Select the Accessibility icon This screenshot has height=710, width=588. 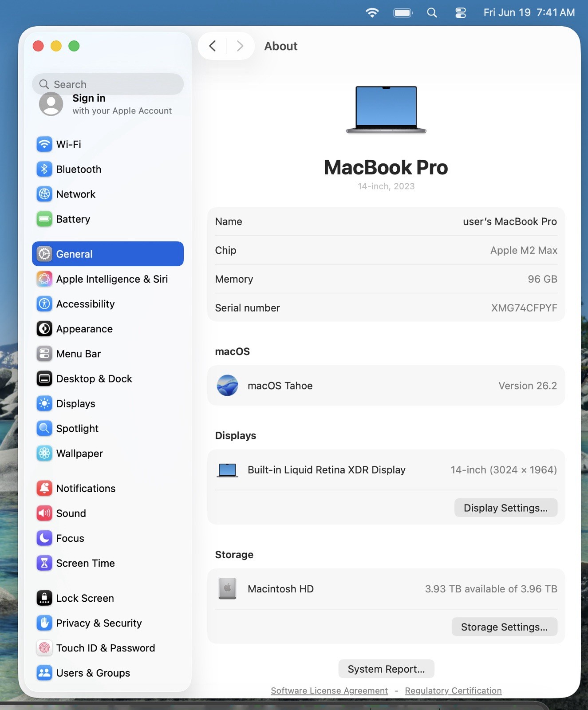pos(44,304)
